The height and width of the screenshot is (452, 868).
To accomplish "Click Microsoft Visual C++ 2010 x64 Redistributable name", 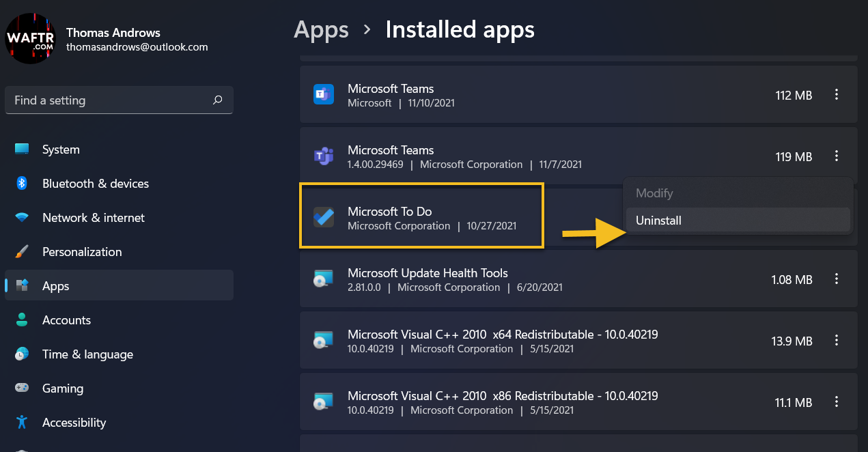I will 503,335.
